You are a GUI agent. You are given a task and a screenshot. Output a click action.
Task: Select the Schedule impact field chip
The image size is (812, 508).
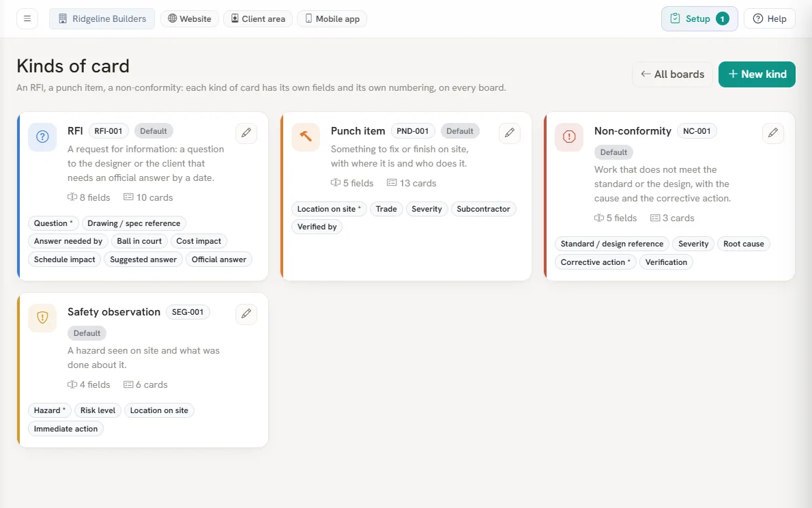pyautogui.click(x=65, y=259)
